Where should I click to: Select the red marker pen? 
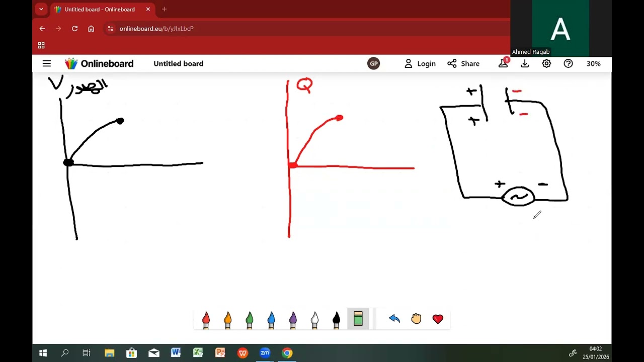pos(206,320)
